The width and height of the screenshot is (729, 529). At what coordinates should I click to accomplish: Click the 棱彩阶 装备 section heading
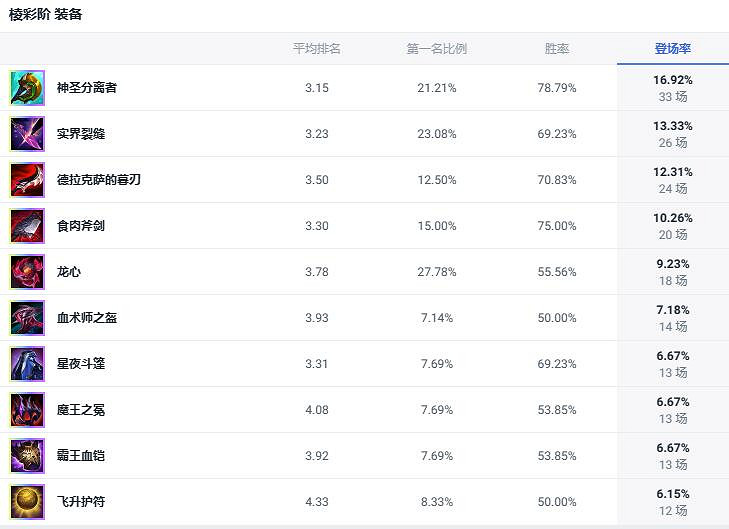point(46,15)
